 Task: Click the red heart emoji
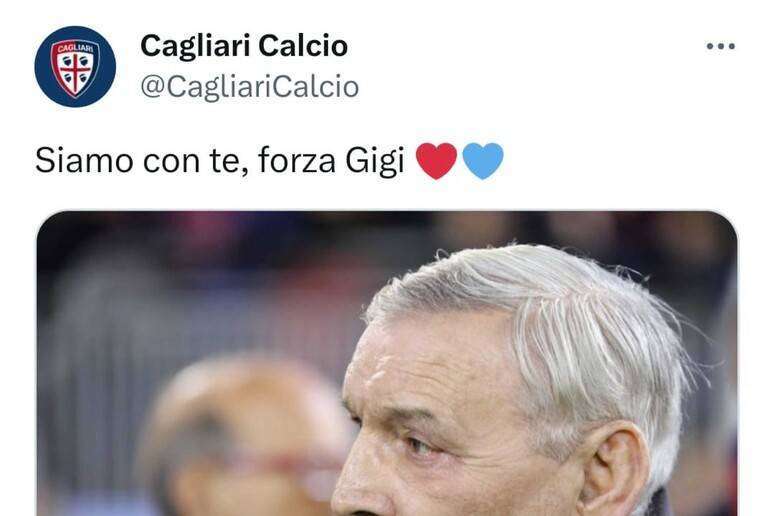click(x=436, y=161)
